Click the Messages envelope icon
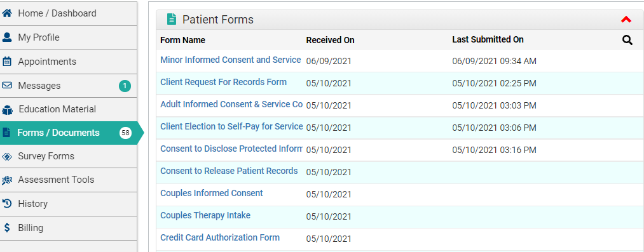The image size is (644, 252). [x=7, y=86]
